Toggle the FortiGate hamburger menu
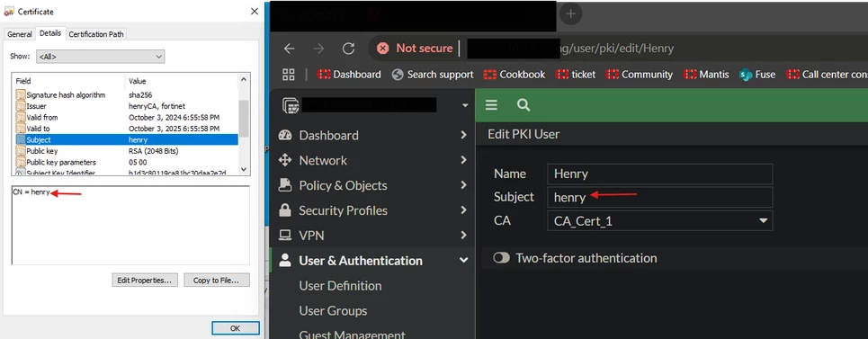The image size is (868, 339). pos(491,105)
